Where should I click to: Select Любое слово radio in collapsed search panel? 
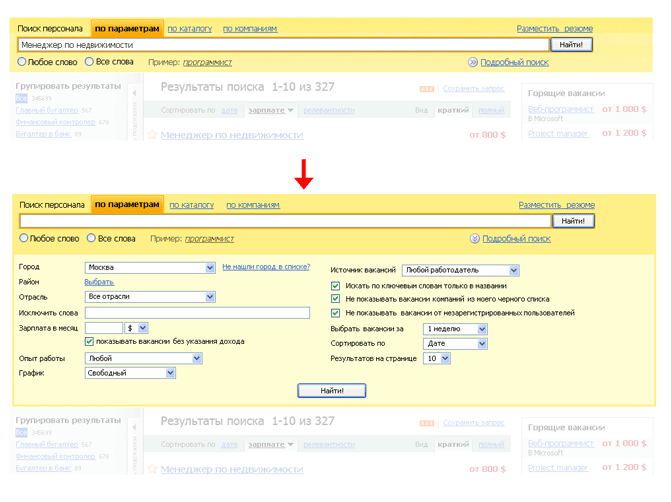tap(22, 62)
